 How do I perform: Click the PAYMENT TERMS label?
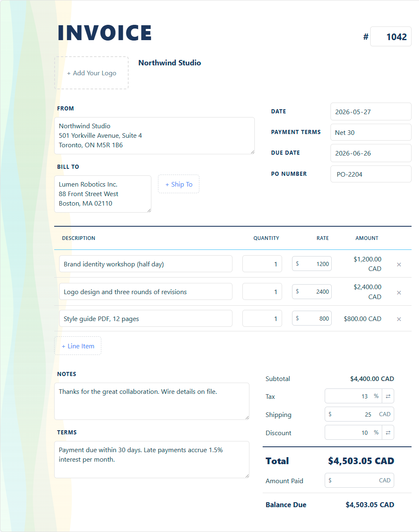296,132
